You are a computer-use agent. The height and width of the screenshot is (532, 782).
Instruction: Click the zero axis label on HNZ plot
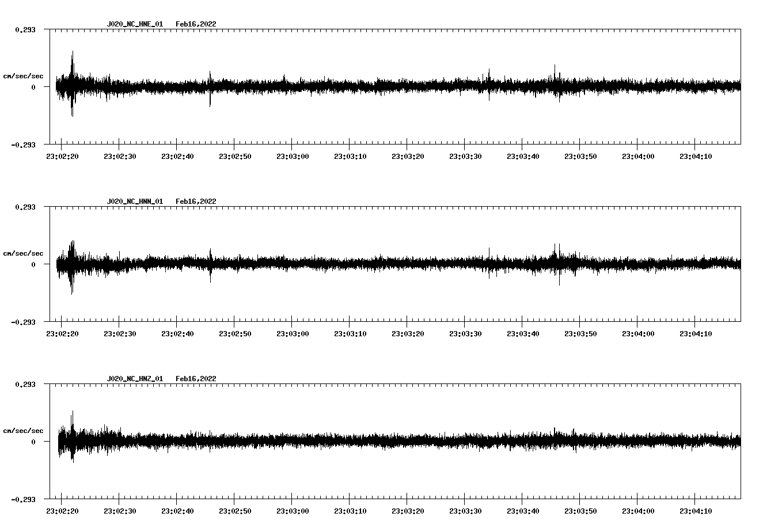tap(33, 442)
